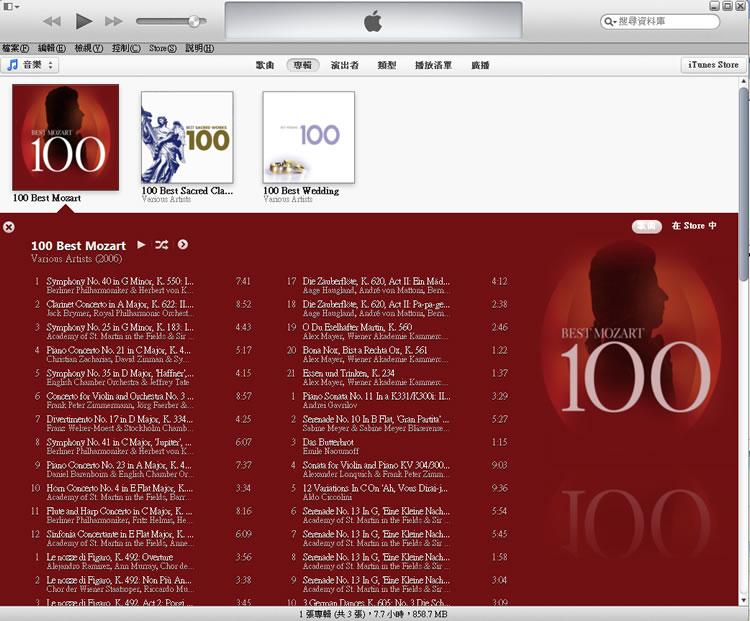Select the 5:54 Serenade No. 13 Eine Kleine Nachtmusik track
Screen dimensions: 750x621
(x=397, y=515)
